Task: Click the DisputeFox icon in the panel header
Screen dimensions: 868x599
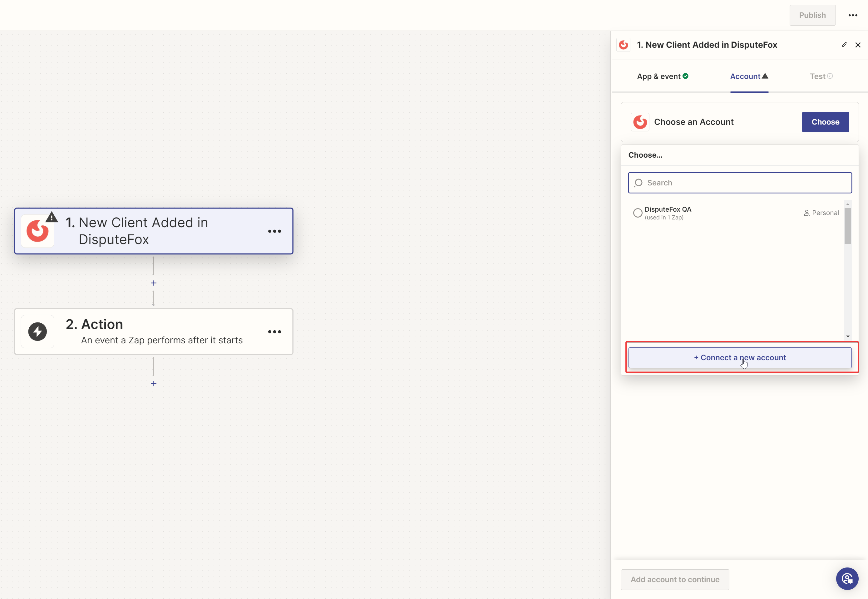Action: [x=623, y=45]
